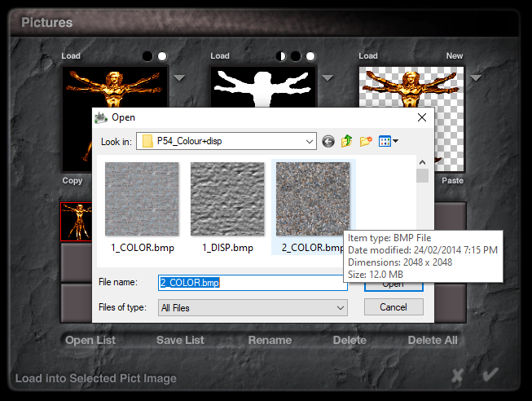
Task: Click Load above the combined image
Action: click(368, 56)
